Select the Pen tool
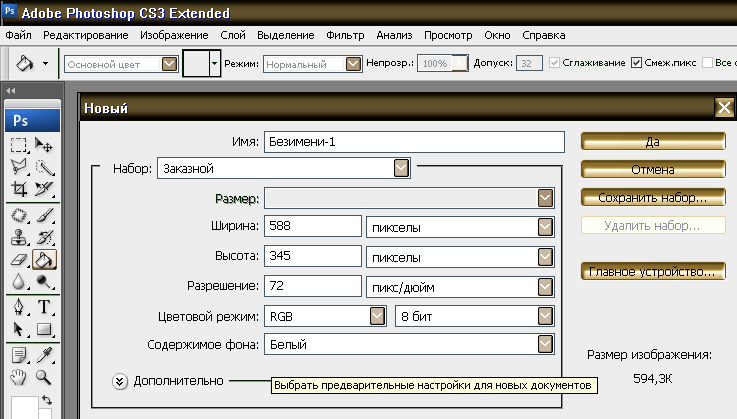737x419 pixels. (x=19, y=307)
